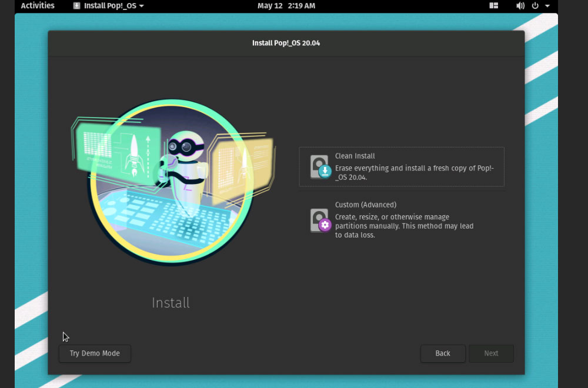Click the robot illustration image

pos(173,183)
